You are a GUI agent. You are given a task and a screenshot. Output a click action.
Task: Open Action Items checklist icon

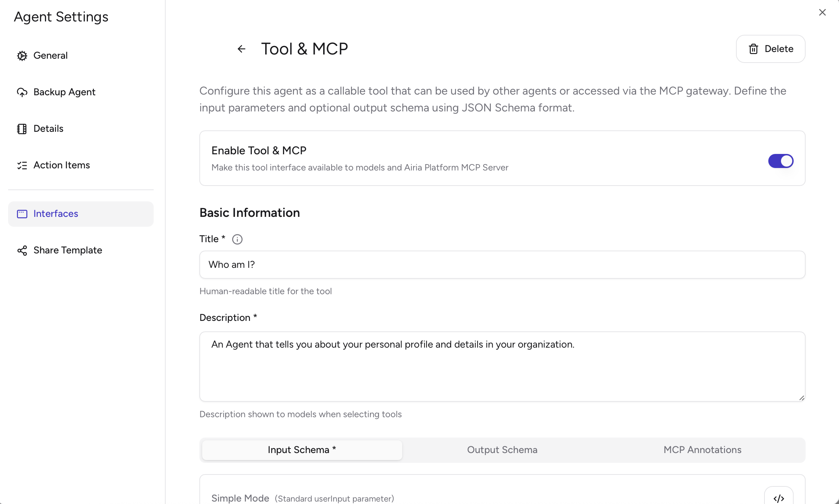(x=22, y=166)
